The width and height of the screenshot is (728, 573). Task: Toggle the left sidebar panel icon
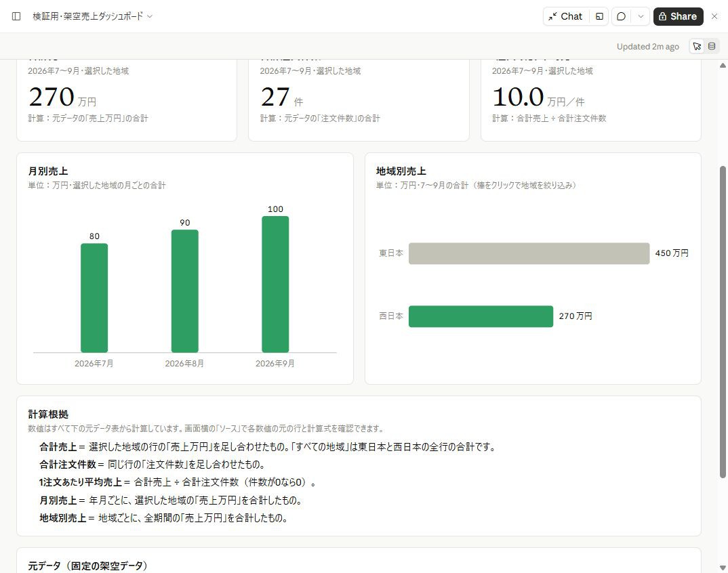(16, 16)
